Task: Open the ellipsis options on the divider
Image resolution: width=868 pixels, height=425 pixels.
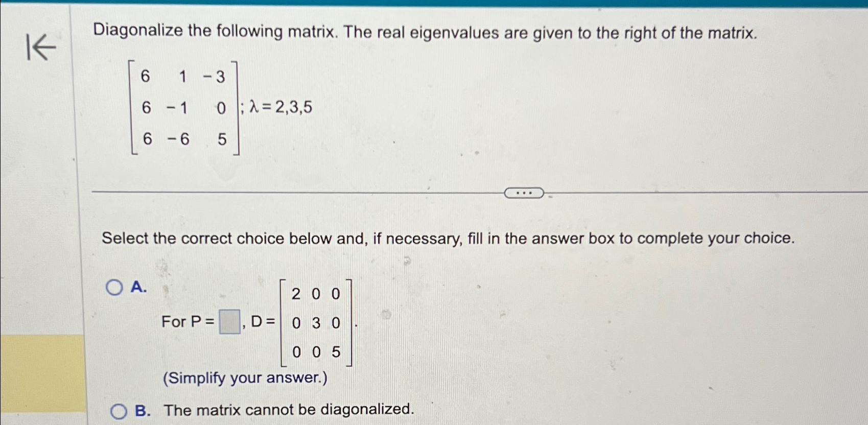Action: point(524,193)
